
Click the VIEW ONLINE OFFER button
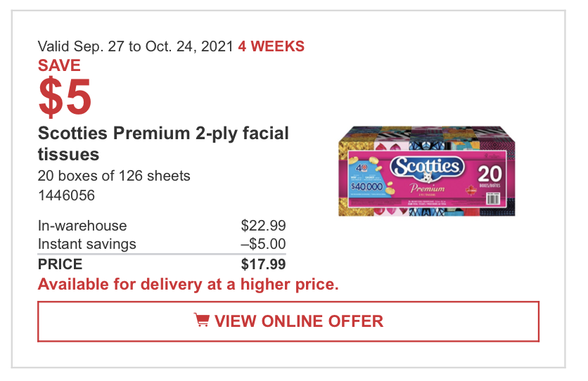pos(288,321)
